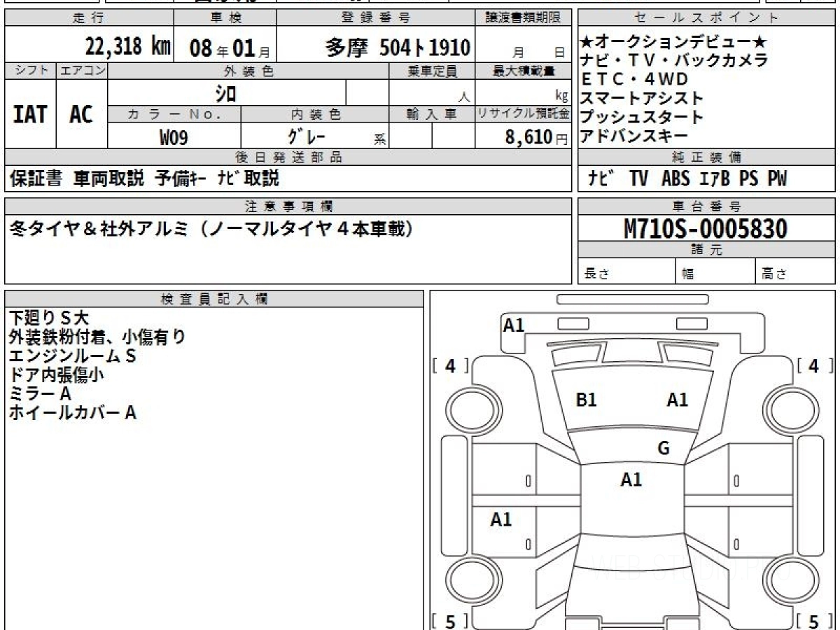Click inspector note 下廻りS大
Image resolution: width=840 pixels, height=630 pixels.
(x=49, y=318)
